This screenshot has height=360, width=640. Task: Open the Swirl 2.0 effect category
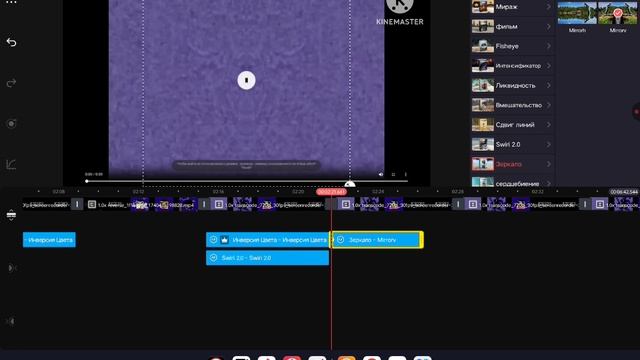point(513,144)
